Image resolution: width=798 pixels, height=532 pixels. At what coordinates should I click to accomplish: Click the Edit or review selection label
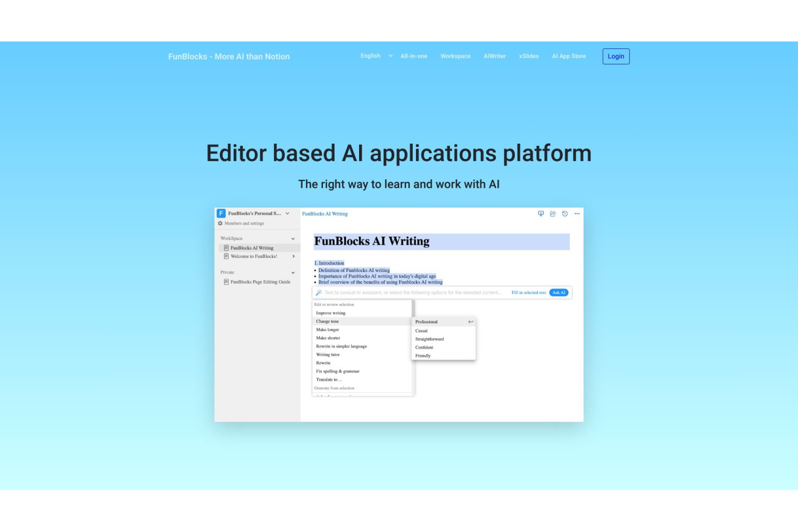[x=334, y=305]
